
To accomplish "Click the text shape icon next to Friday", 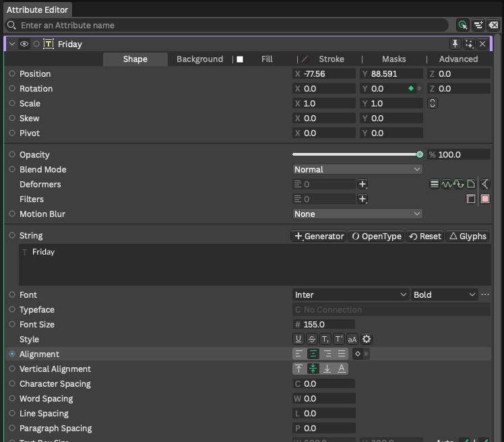I will (x=49, y=44).
